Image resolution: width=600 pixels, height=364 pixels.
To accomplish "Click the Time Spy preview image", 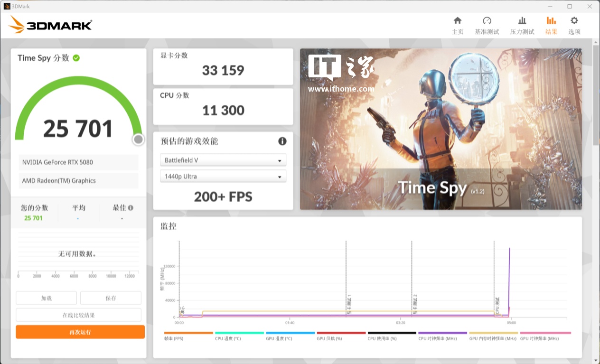I will [441, 129].
